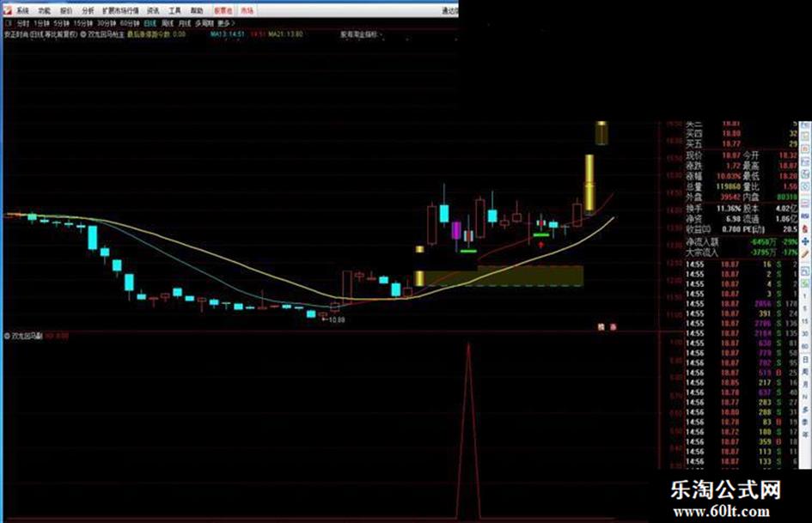This screenshot has width=812, height=523.
Task: Click the 大宗流入 row
Action: pos(742,252)
